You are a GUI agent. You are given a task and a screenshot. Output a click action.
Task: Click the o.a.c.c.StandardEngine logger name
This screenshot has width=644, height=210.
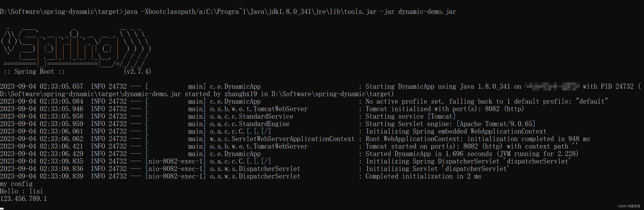click(250, 124)
